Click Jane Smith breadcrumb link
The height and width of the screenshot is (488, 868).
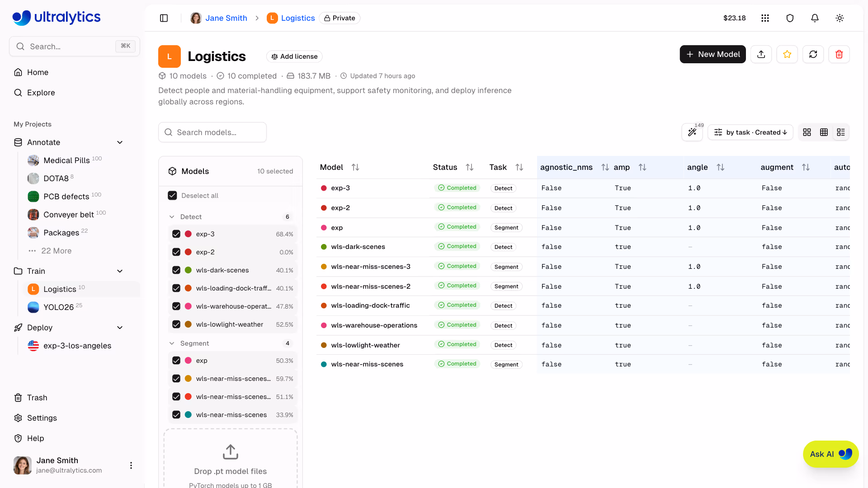226,18
